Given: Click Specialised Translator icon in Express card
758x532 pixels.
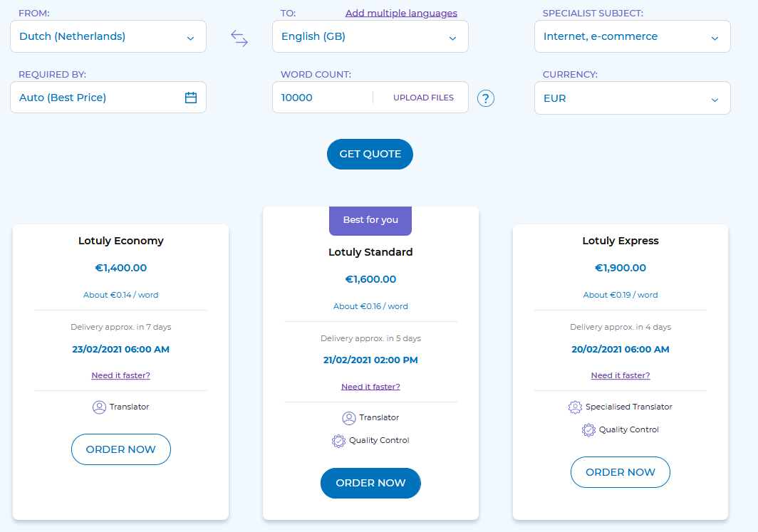Looking at the screenshot, I should [x=576, y=407].
